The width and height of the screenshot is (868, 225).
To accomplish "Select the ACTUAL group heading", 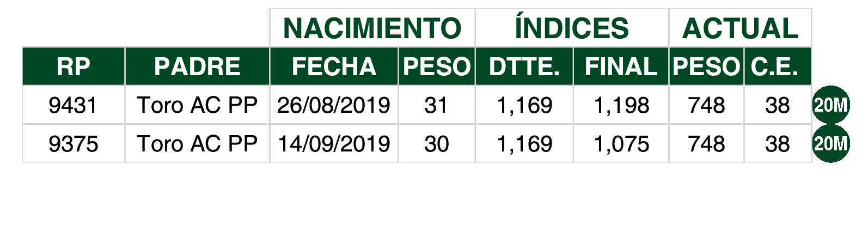I will tap(740, 28).
